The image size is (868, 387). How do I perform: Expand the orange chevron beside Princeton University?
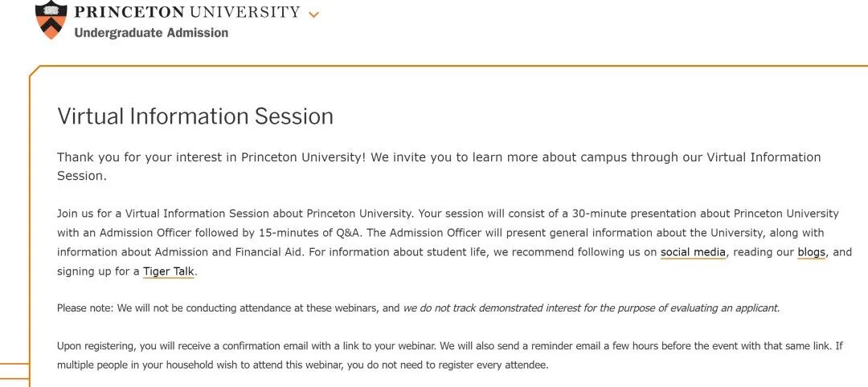click(313, 14)
